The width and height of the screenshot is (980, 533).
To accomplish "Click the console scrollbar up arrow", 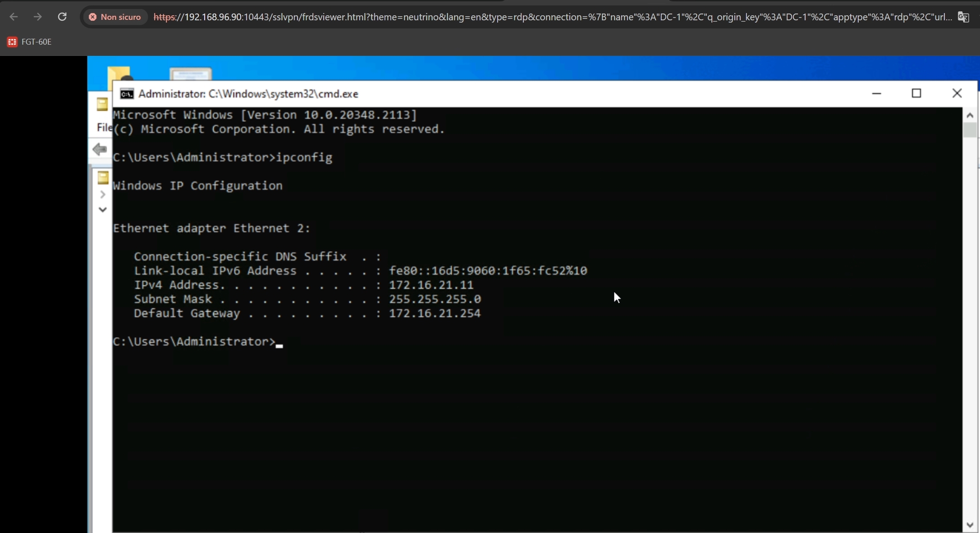I will pyautogui.click(x=970, y=115).
